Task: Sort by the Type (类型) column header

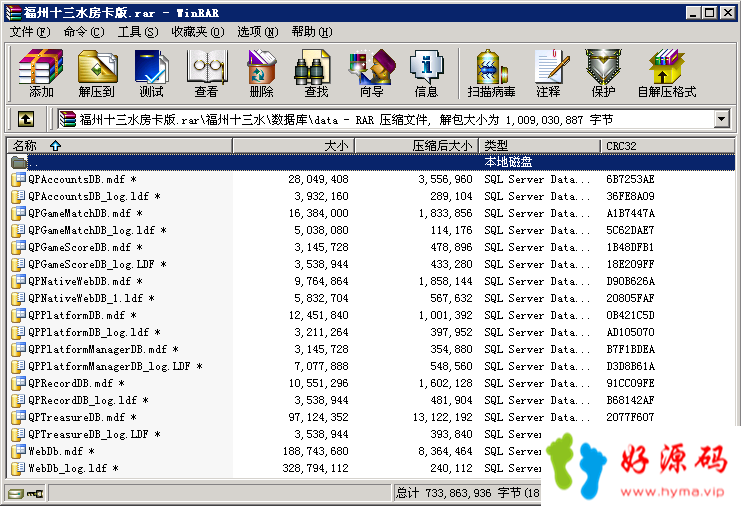Action: [539, 146]
